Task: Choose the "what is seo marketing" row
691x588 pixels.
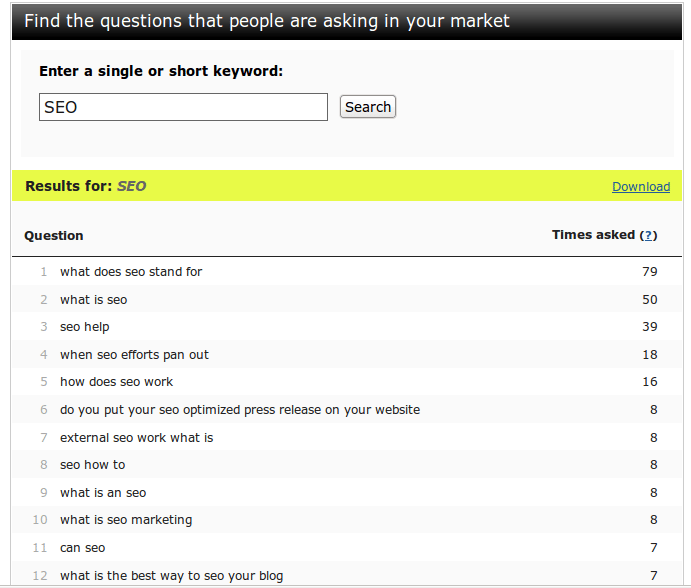Action: [126, 520]
